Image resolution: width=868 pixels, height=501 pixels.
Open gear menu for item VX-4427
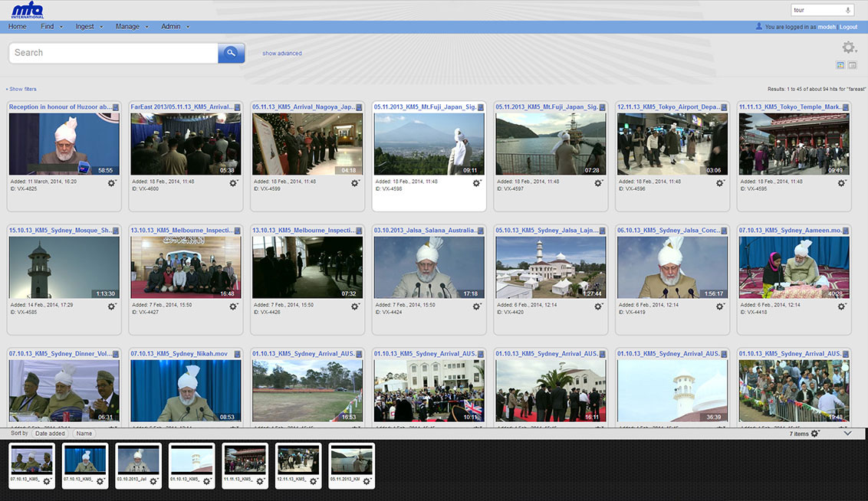234,306
